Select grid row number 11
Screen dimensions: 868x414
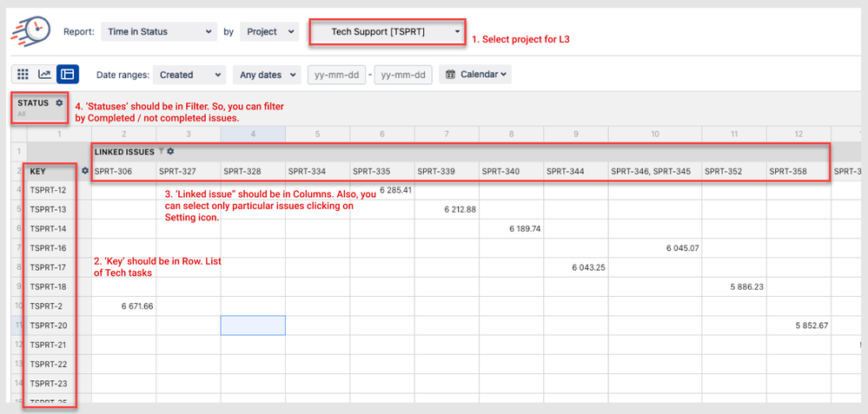click(18, 325)
